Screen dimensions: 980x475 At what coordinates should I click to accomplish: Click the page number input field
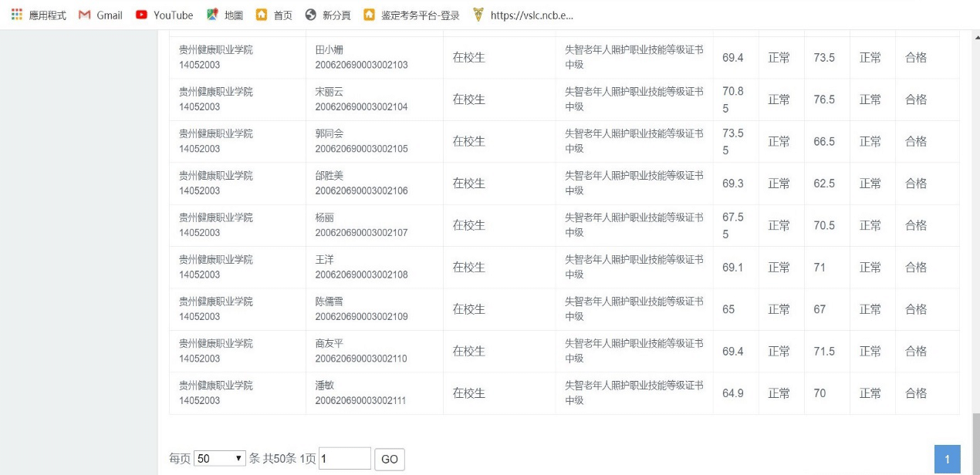click(344, 459)
